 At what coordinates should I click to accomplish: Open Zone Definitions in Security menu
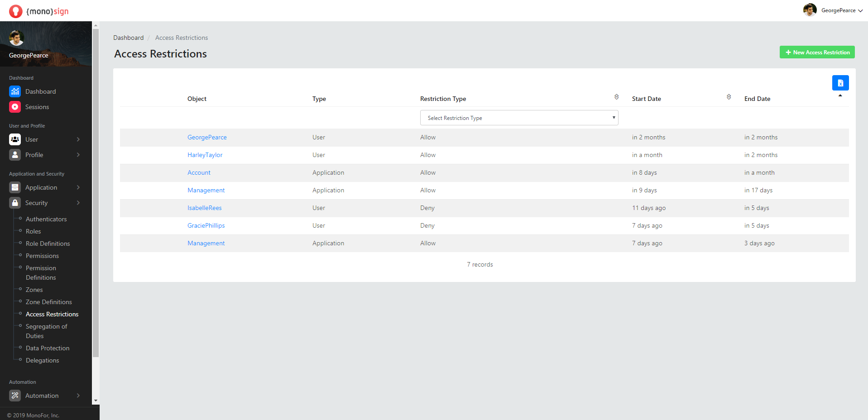pyautogui.click(x=48, y=302)
